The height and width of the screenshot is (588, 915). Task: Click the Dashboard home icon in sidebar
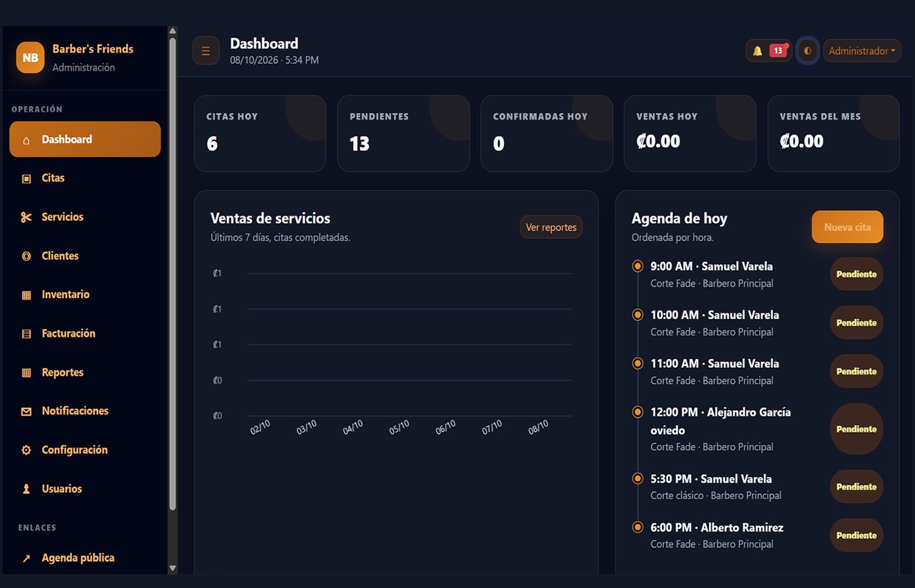tap(26, 140)
